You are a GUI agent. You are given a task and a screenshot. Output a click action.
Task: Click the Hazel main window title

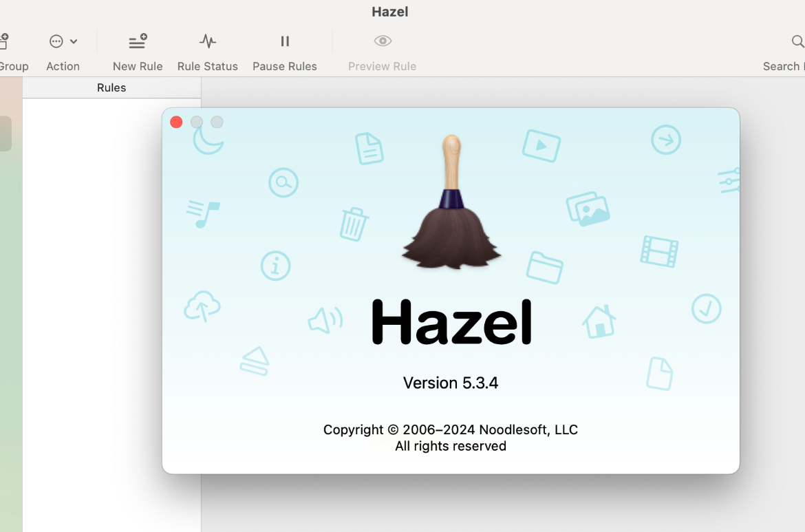390,12
